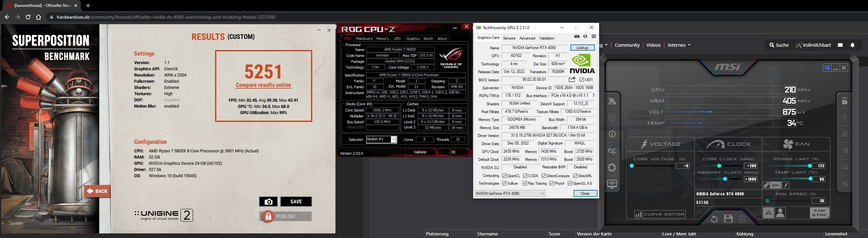868x238 pixels.
Task: Click 'Compare results online' link
Action: coord(264,85)
